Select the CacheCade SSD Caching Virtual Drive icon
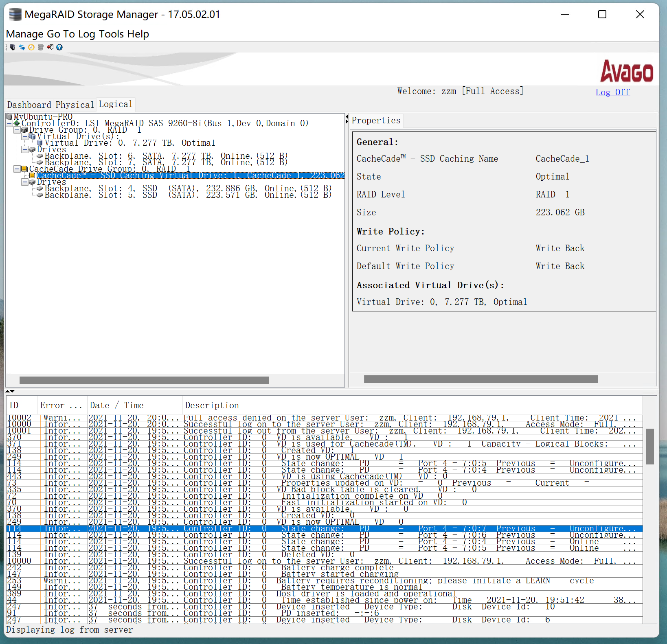 [32, 175]
